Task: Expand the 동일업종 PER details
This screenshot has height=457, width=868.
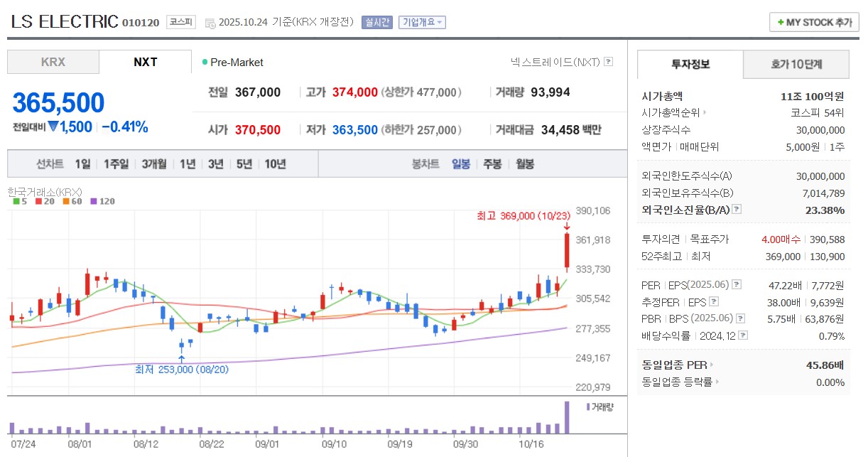Action: [x=712, y=365]
